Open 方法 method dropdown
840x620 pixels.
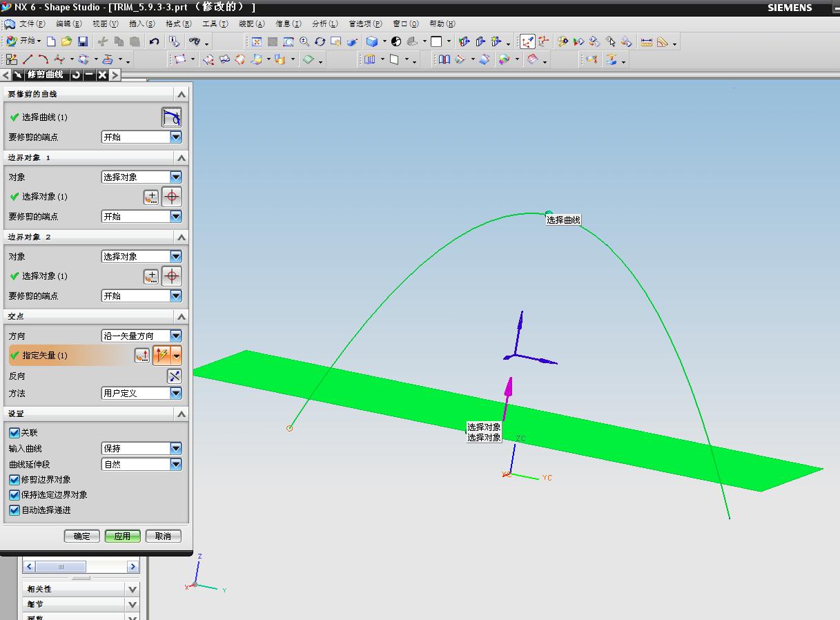176,393
